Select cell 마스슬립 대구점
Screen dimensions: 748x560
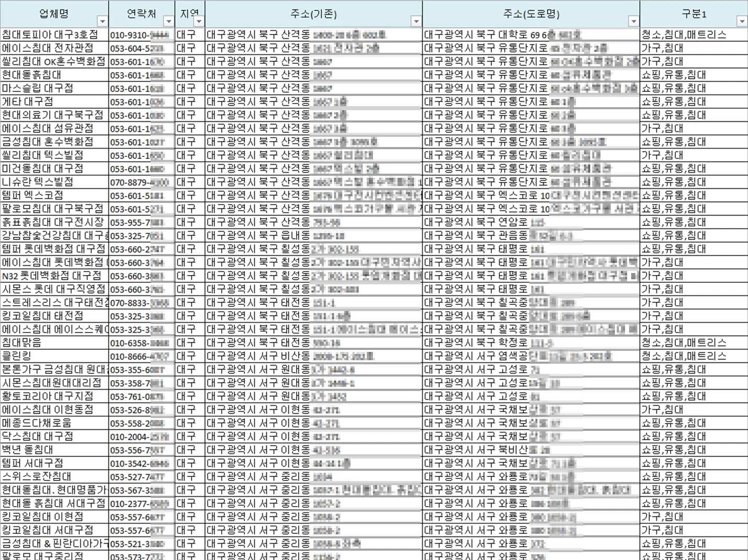pyautogui.click(x=54, y=88)
